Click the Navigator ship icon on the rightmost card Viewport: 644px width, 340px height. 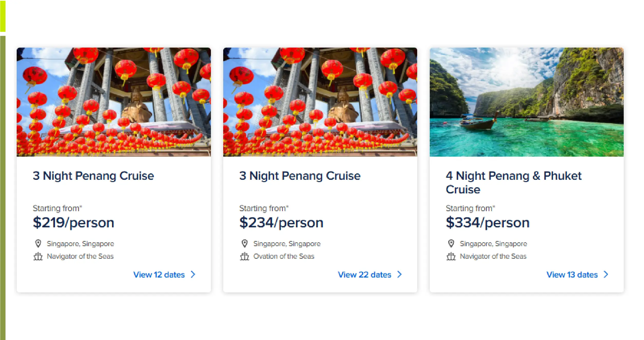click(451, 256)
